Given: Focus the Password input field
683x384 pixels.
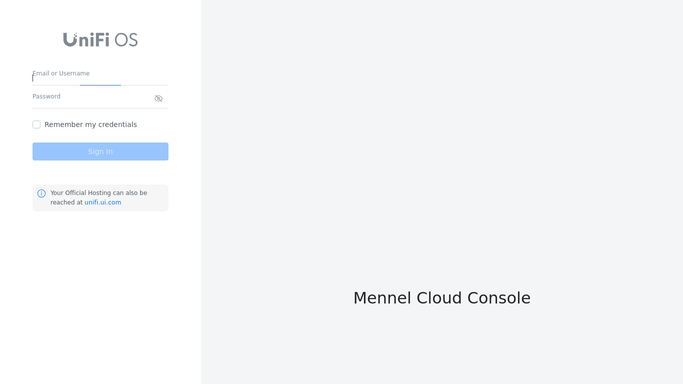Looking at the screenshot, I should 92,100.
